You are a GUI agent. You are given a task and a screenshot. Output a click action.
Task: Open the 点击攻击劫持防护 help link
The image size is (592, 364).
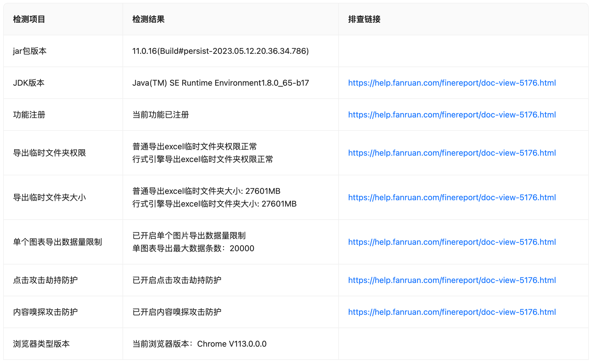[452, 280]
